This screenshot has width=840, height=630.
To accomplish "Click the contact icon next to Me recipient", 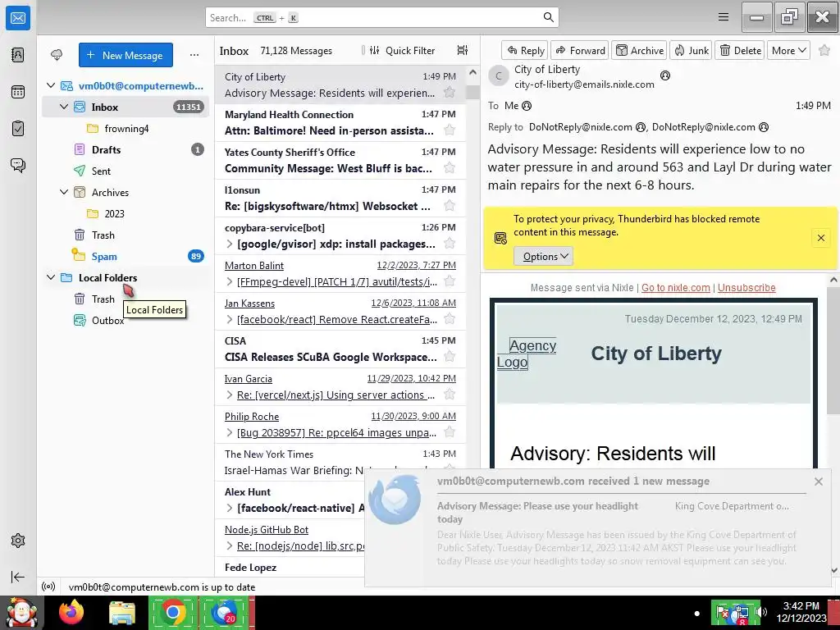I will click(527, 106).
